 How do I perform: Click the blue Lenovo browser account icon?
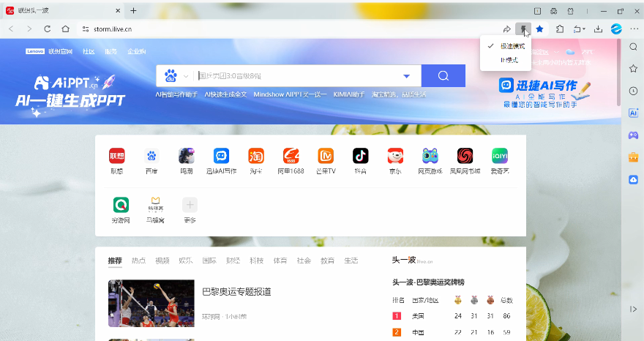point(616,29)
